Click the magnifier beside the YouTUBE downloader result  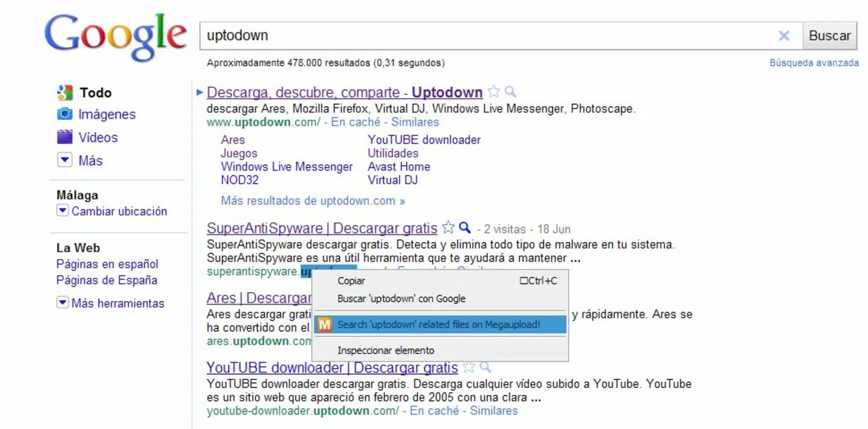coord(485,367)
